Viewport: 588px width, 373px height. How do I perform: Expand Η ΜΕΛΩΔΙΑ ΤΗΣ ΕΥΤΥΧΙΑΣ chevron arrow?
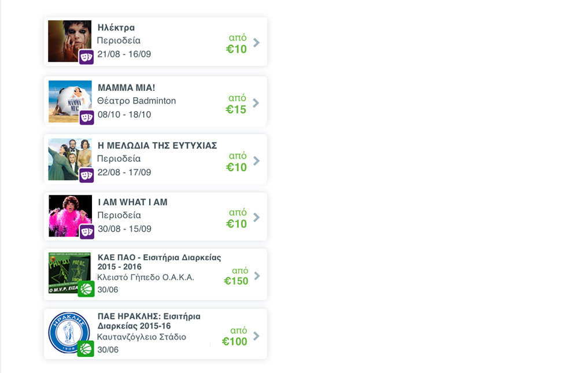[257, 161]
